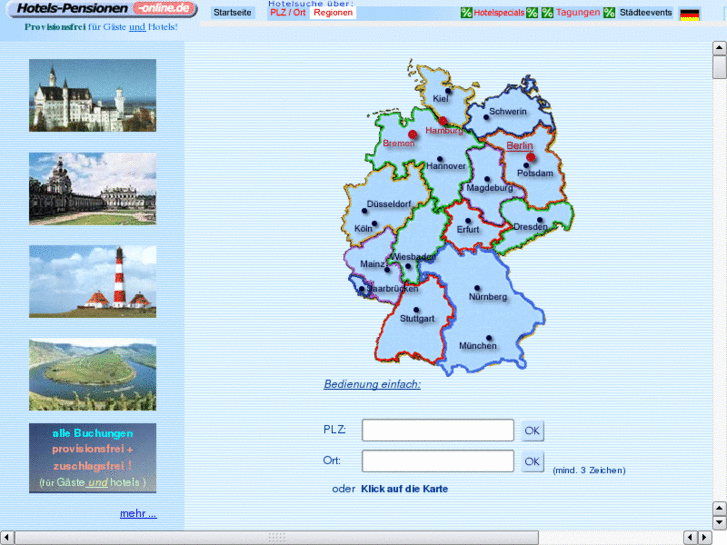
Task: Click into the PLZ input field
Action: (x=438, y=430)
